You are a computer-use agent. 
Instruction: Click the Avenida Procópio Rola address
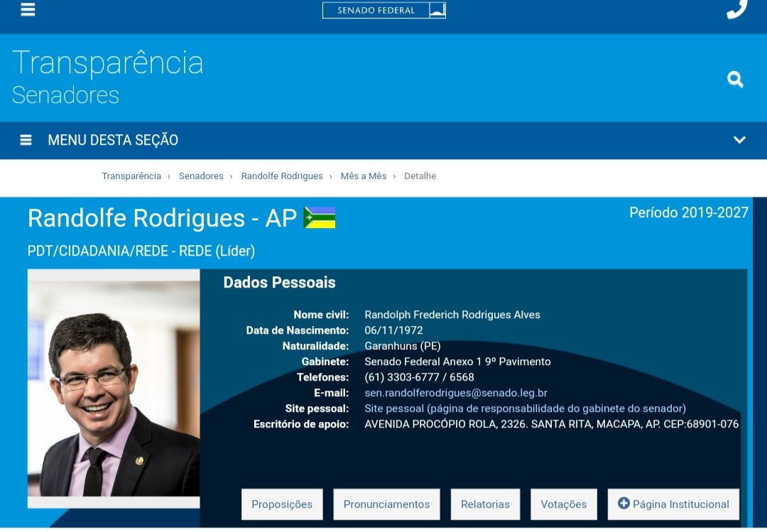[551, 424]
